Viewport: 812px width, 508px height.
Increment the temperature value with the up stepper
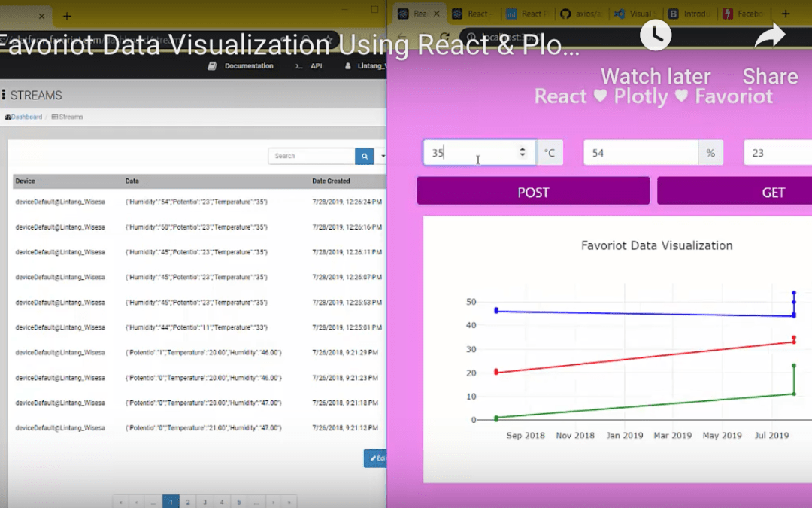coord(524,148)
